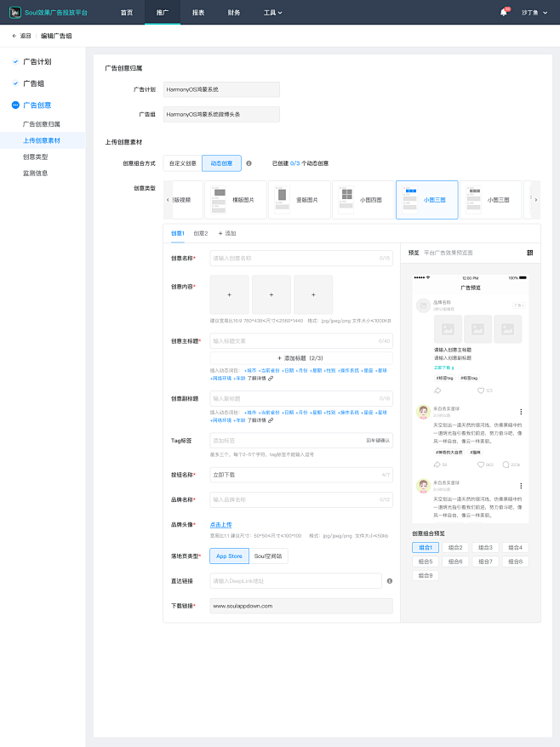This screenshot has width=560, height=747.
Task: Click brand avatar placeholder in ad preview
Action: pos(423,305)
